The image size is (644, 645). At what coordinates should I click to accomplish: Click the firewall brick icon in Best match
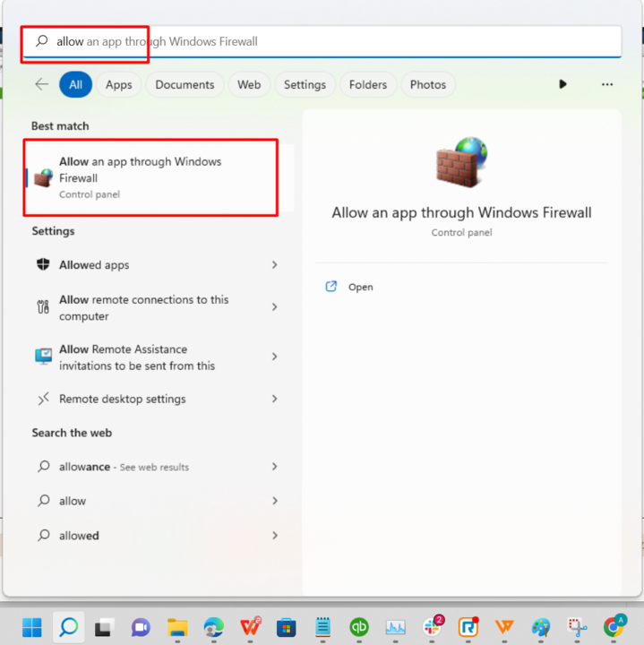click(x=43, y=178)
